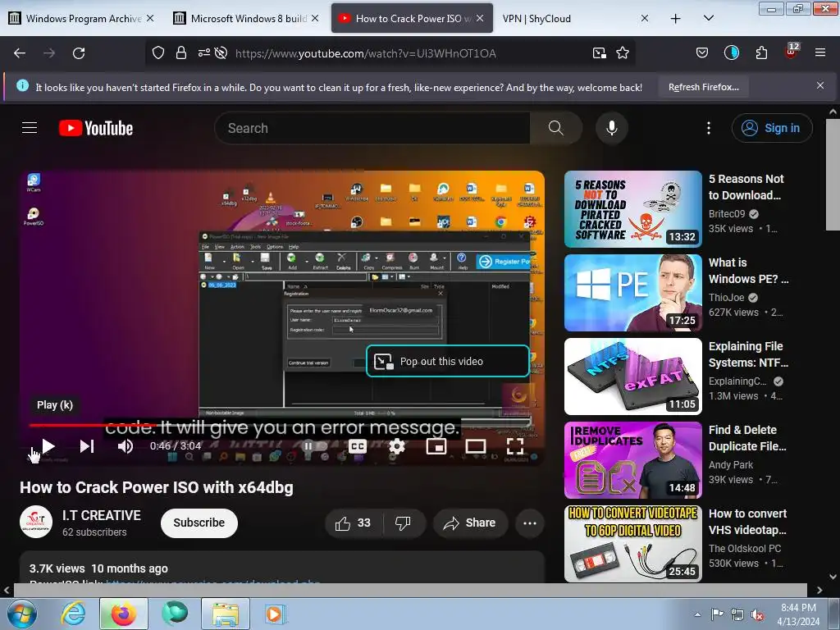The height and width of the screenshot is (630, 840).
Task: Open YouTube settings three-dot menu
Action: (709, 128)
